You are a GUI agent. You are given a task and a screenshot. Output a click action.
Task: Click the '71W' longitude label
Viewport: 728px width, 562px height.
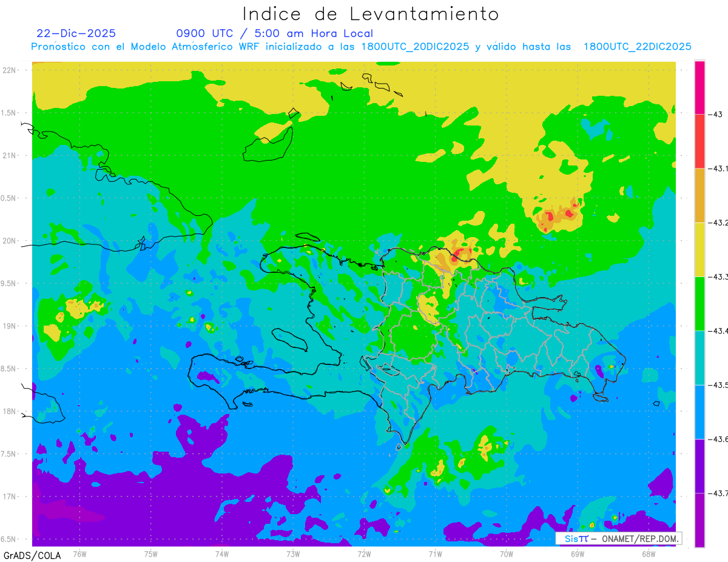[435, 553]
